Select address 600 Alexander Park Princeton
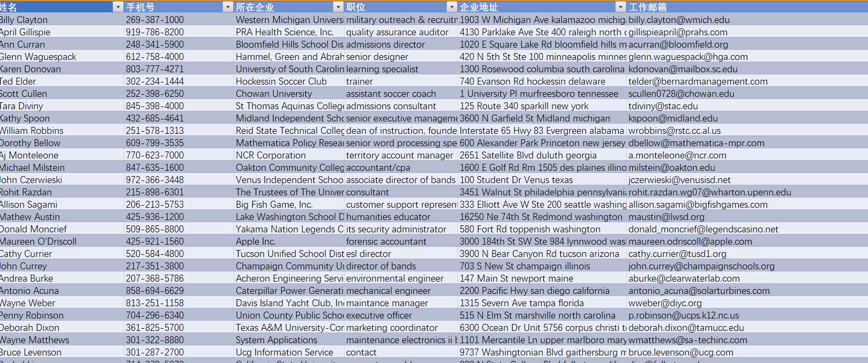 (542, 143)
